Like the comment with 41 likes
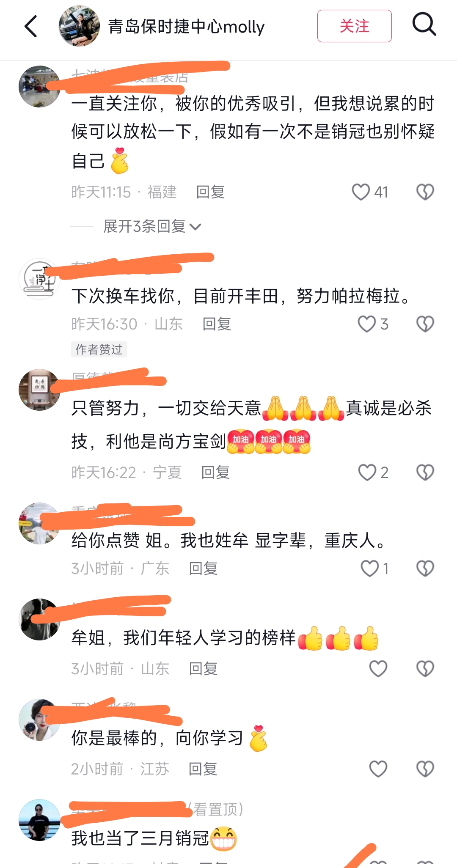 tap(361, 192)
